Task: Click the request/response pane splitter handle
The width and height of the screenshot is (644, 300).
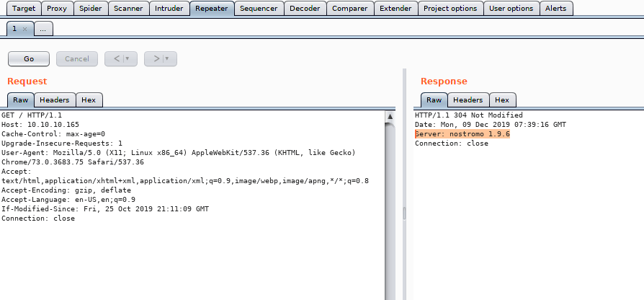Action: tap(404, 213)
